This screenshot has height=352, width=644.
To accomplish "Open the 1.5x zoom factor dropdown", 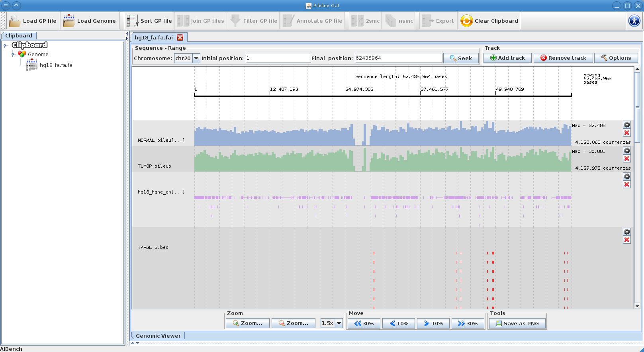I will click(339, 323).
